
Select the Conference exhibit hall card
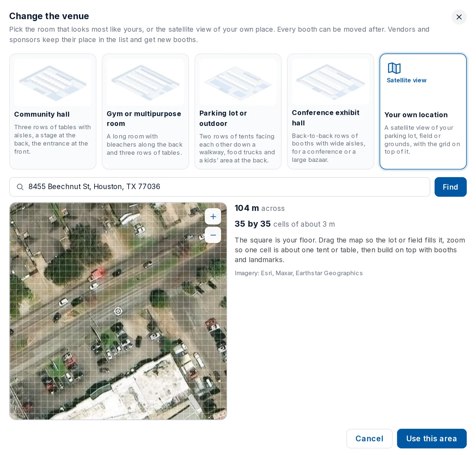(x=330, y=111)
